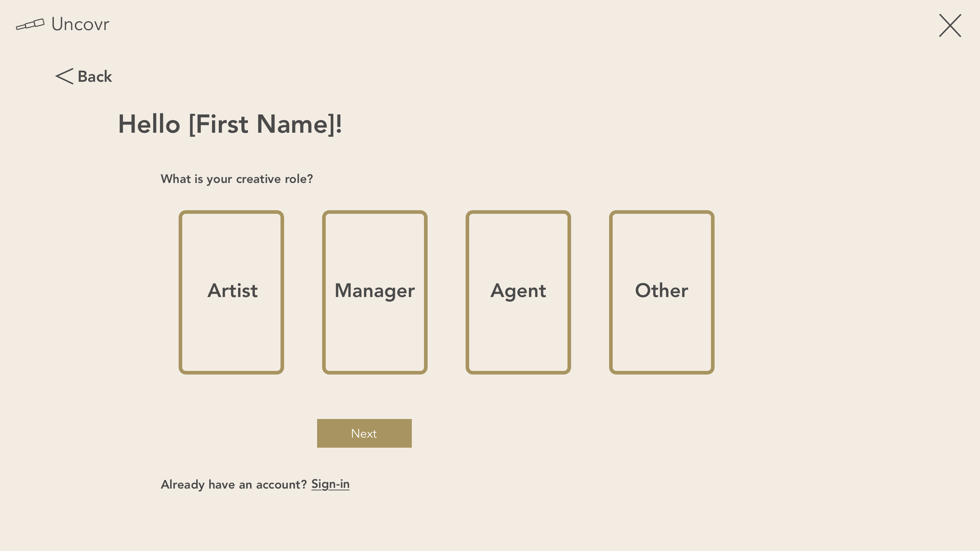
Task: Click the Hello [First Name]! heading
Action: (230, 124)
